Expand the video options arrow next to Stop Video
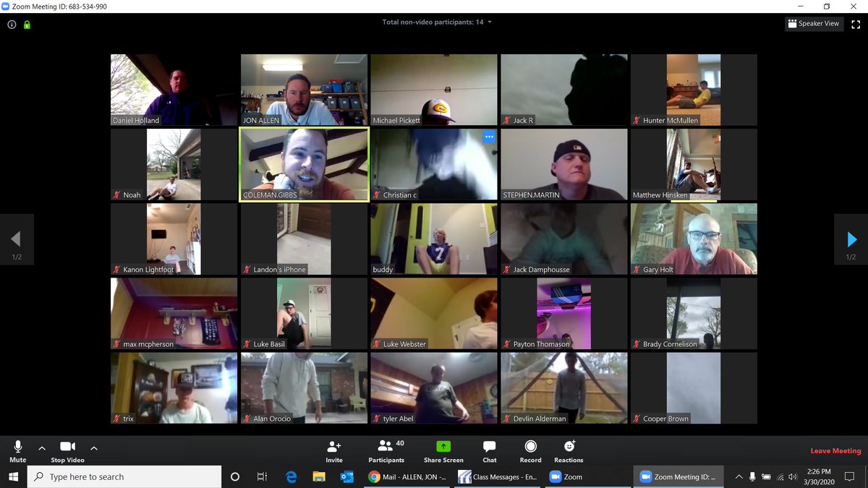This screenshot has width=868, height=488. pos(94,448)
